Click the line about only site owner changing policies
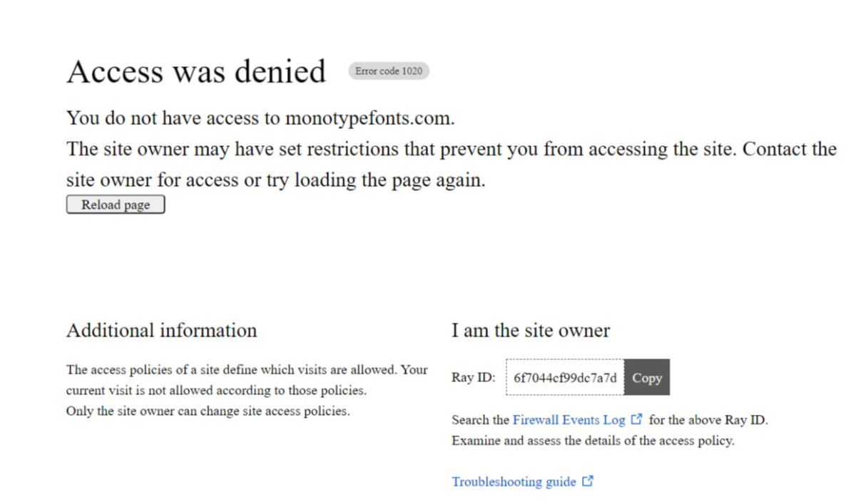This screenshot has width=856, height=504. click(208, 411)
